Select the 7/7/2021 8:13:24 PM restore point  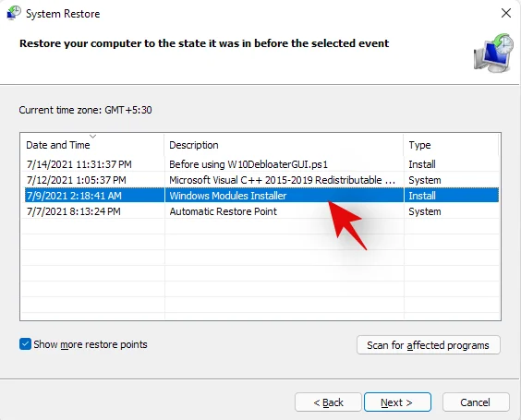coord(73,211)
